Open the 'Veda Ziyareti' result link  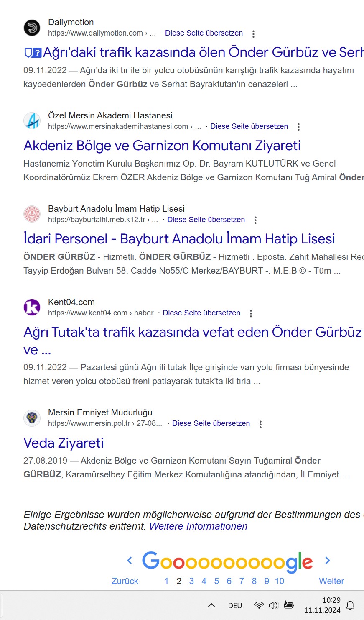point(64,443)
